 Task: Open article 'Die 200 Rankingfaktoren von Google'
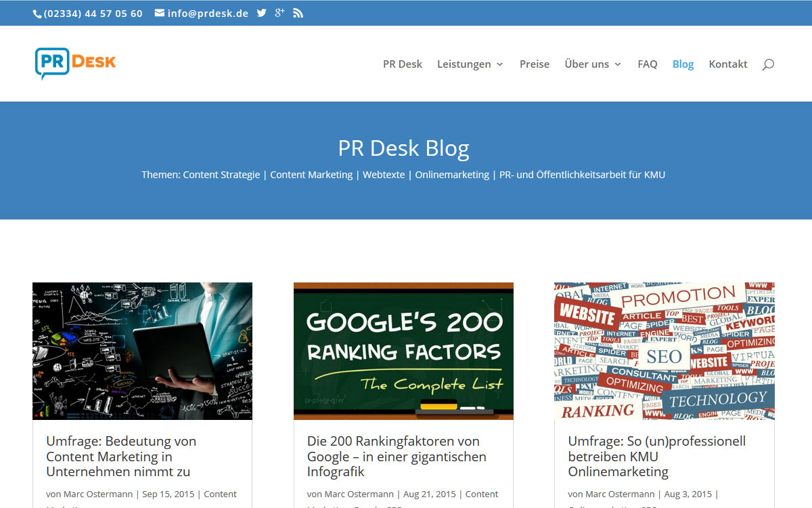click(x=397, y=457)
